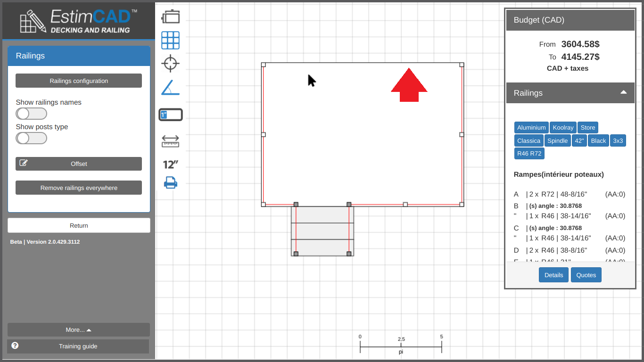Toggle the blue grid display icon
The height and width of the screenshot is (362, 644).
pos(170,41)
